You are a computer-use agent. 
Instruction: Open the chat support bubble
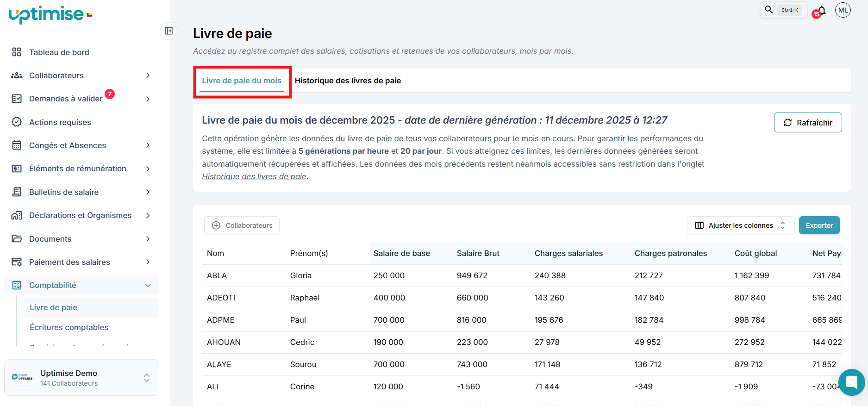pos(852,382)
